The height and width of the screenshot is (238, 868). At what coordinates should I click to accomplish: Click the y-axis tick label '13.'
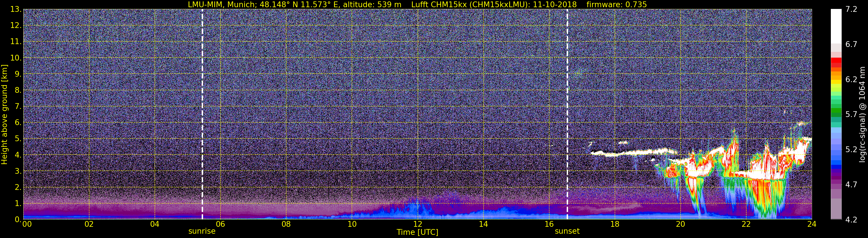16,10
